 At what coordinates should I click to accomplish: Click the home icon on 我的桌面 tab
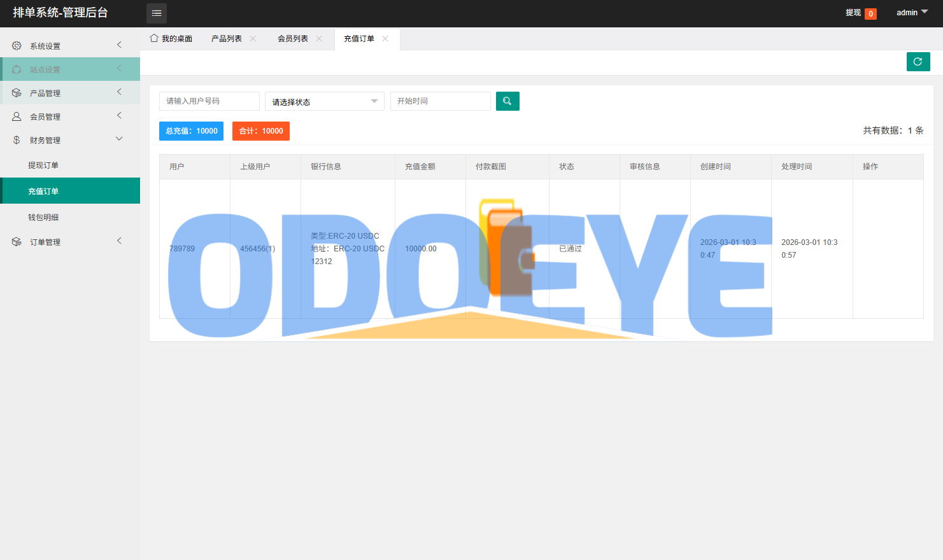(153, 38)
